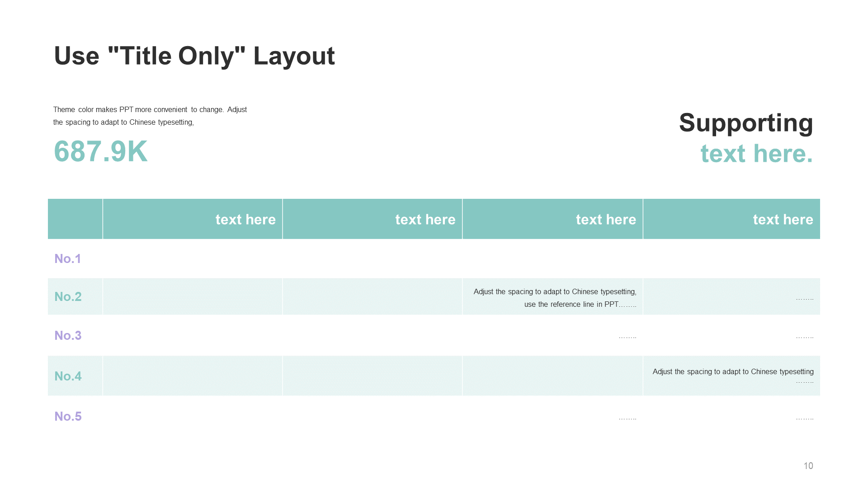Viewport: 868px width, 488px height.
Task: Click the dotted text in No.5 last column
Action: coord(805,418)
